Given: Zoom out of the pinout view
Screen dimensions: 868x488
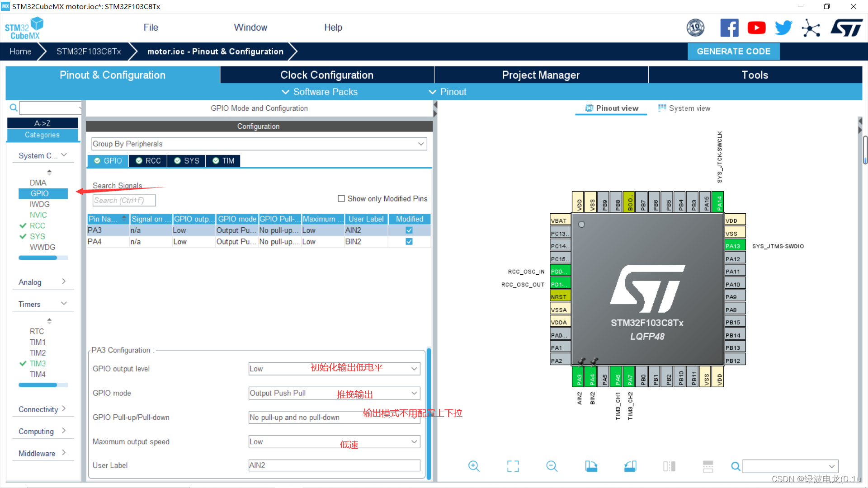Looking at the screenshot, I should [552, 466].
